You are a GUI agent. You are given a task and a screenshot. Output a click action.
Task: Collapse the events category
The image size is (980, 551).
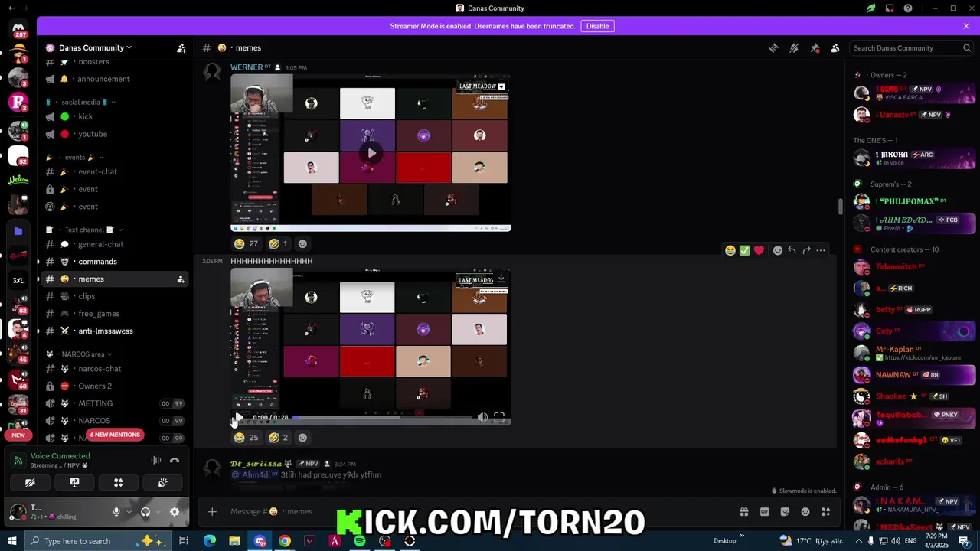(x=75, y=157)
